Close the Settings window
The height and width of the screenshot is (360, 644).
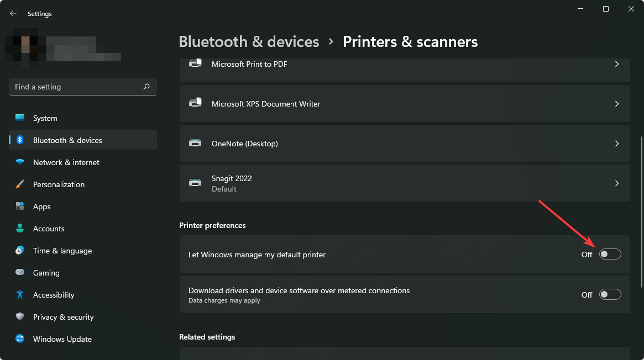[x=631, y=9]
